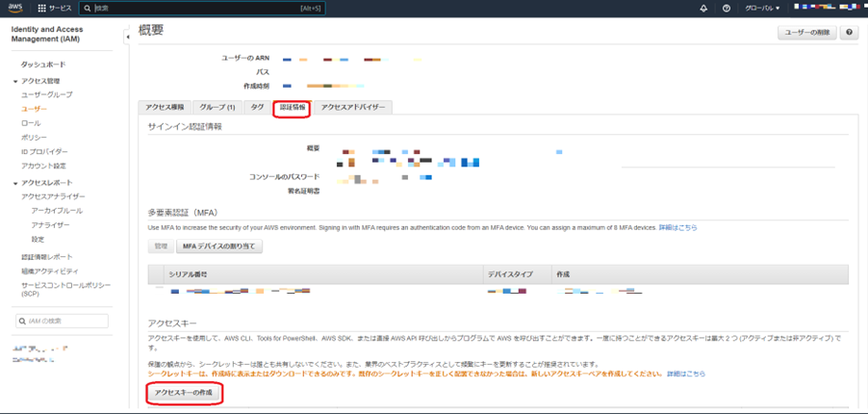Click the AWS logo home icon
The height and width of the screenshot is (414, 868).
coord(16,8)
